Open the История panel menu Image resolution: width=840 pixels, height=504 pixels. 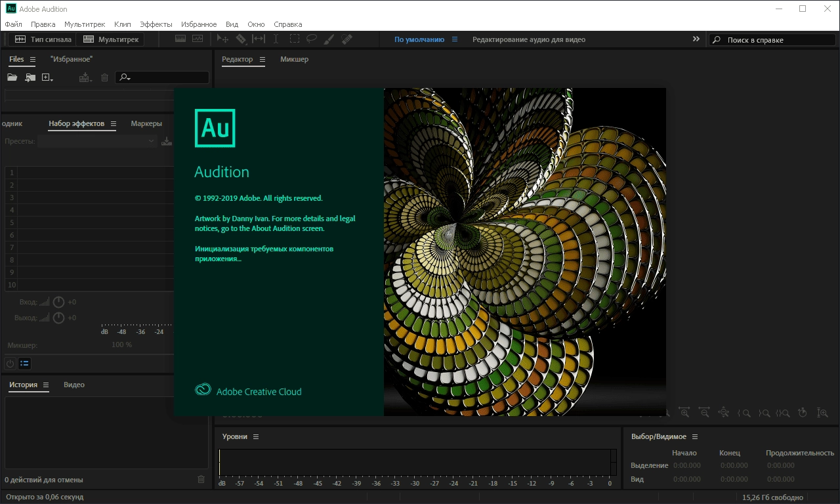[46, 385]
